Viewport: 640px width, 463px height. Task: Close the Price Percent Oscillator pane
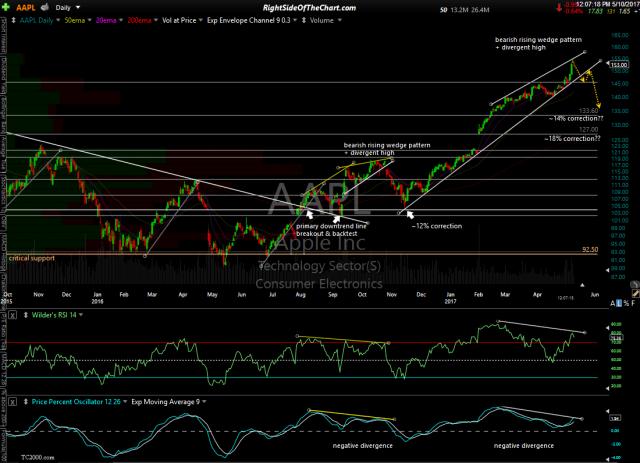(13, 402)
